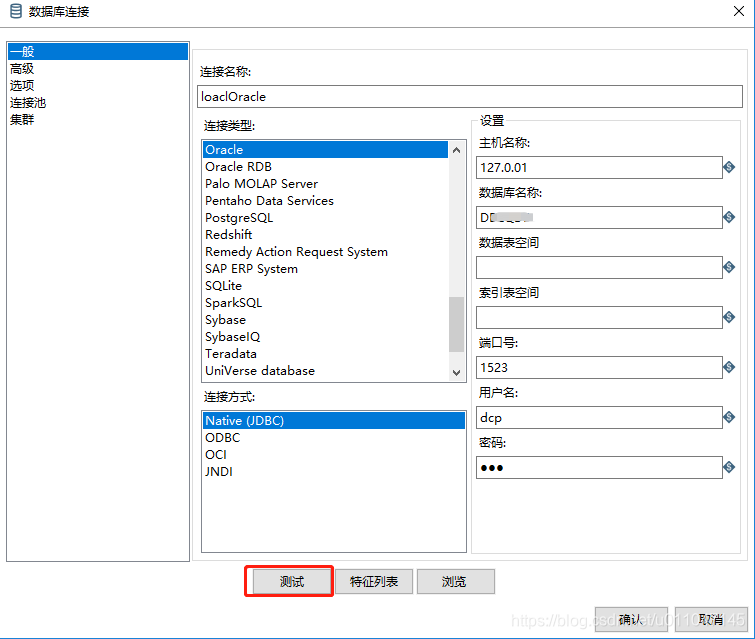Viewport: 755px width, 639px height.
Task: Select OCI access method
Action: point(334,455)
